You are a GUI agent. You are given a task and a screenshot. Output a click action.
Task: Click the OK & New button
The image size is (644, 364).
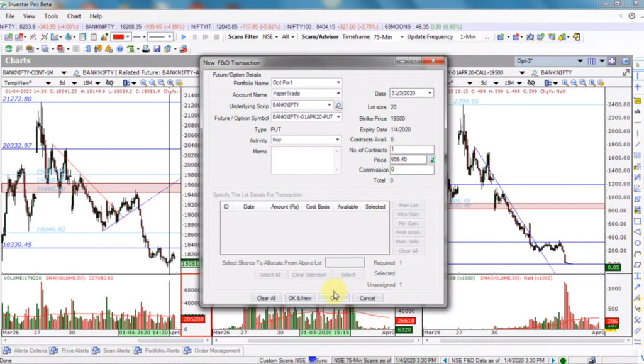pos(300,299)
